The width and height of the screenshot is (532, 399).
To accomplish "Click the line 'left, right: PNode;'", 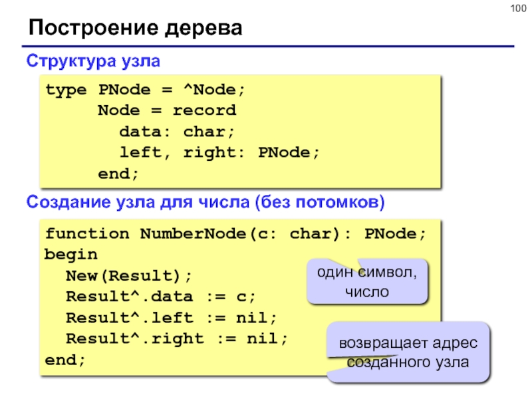I will coord(219,153).
